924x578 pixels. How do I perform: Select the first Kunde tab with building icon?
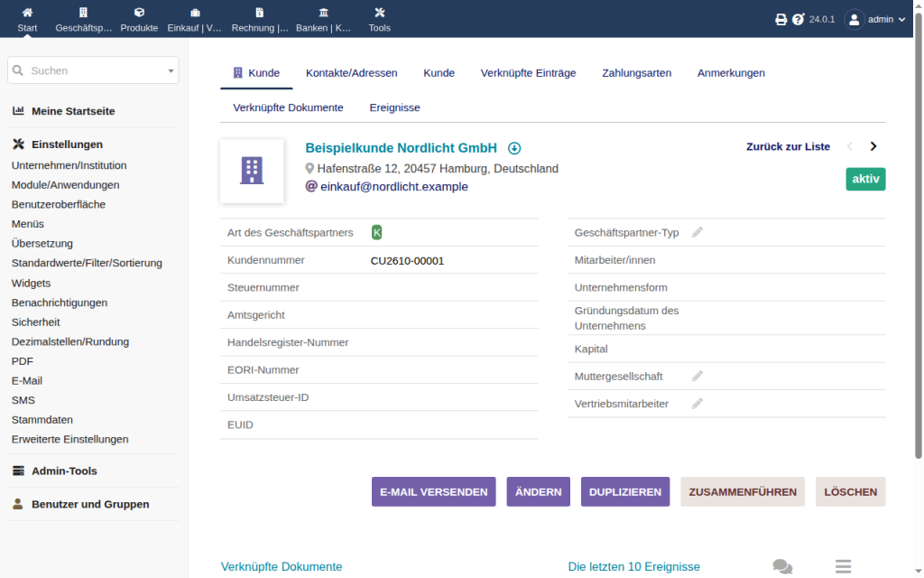coord(256,73)
